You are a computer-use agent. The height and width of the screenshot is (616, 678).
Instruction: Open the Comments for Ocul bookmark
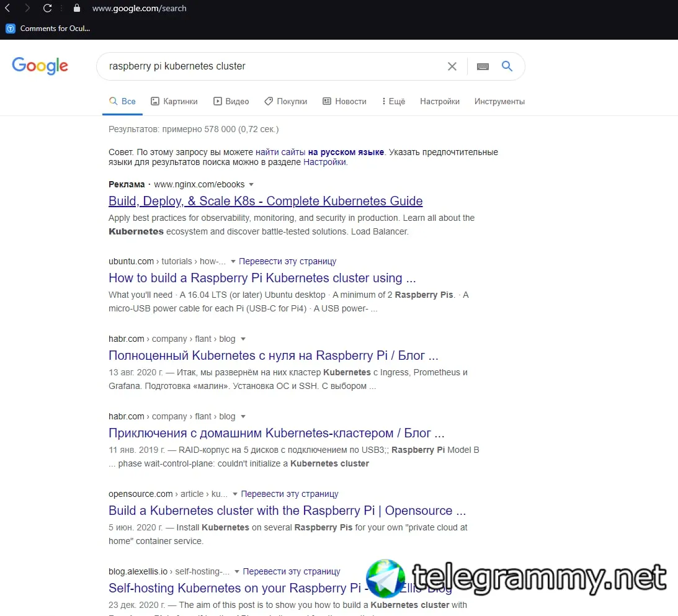[x=48, y=29]
